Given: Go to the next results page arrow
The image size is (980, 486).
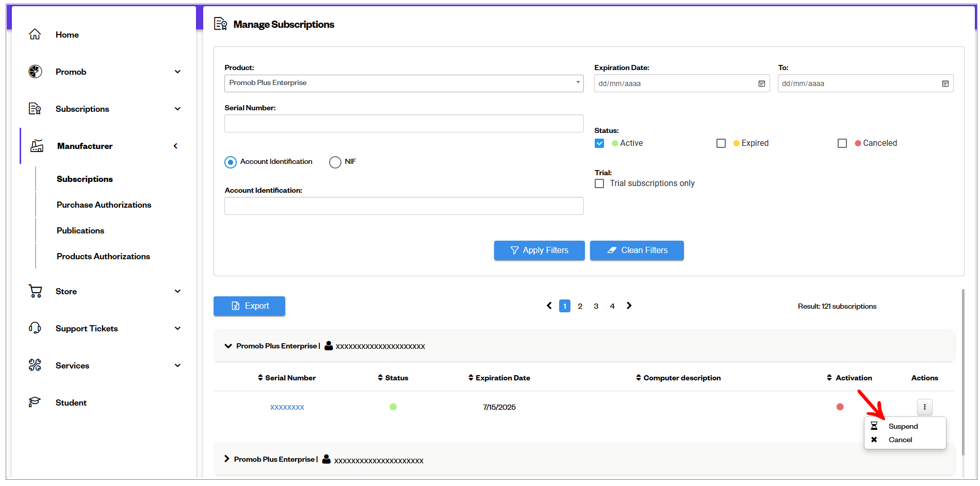Looking at the screenshot, I should tap(629, 306).
